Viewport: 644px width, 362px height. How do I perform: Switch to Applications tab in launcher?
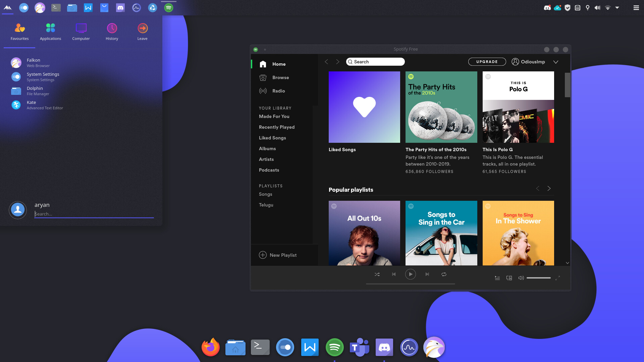50,32
